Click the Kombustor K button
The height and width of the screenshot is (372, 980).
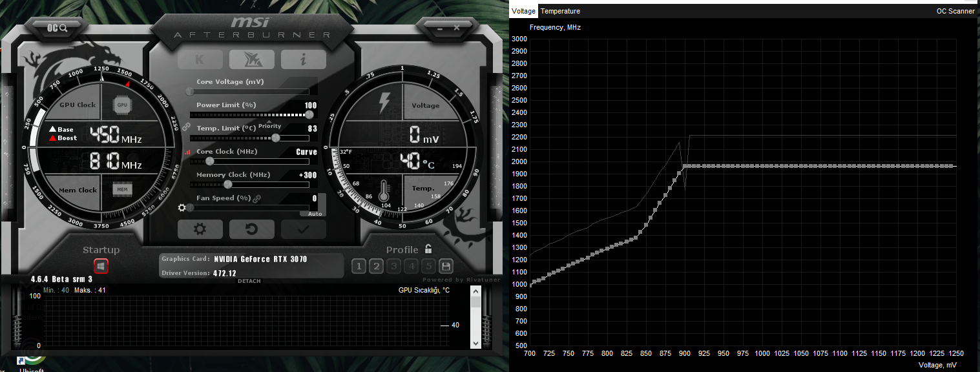[200, 59]
